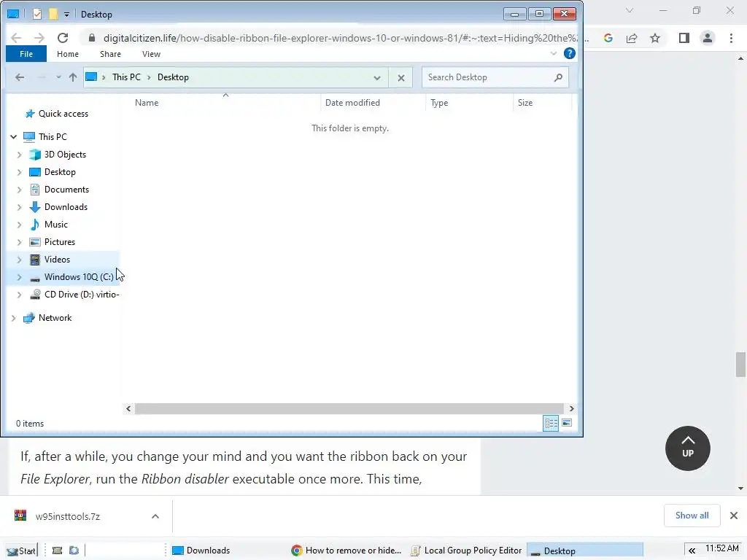The width and height of the screenshot is (747, 560).
Task: Click the file list horizontal scrollbar track
Action: click(x=350, y=408)
